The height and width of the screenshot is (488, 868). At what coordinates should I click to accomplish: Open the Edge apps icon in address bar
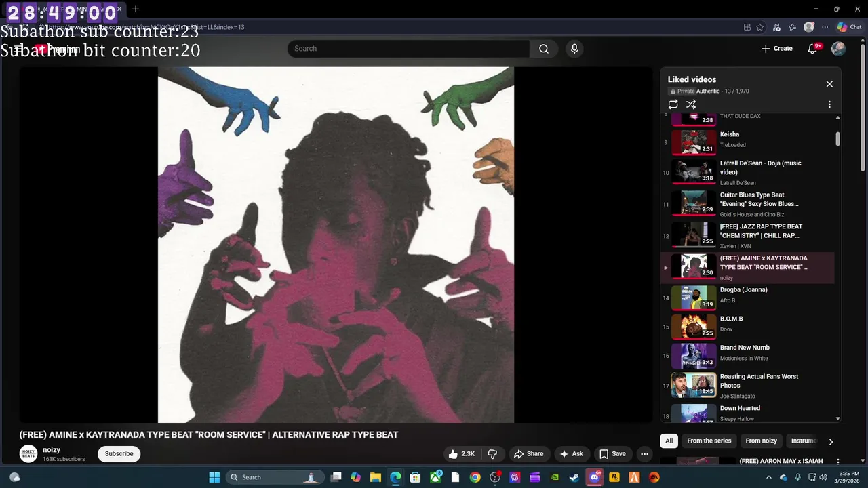[x=747, y=27]
